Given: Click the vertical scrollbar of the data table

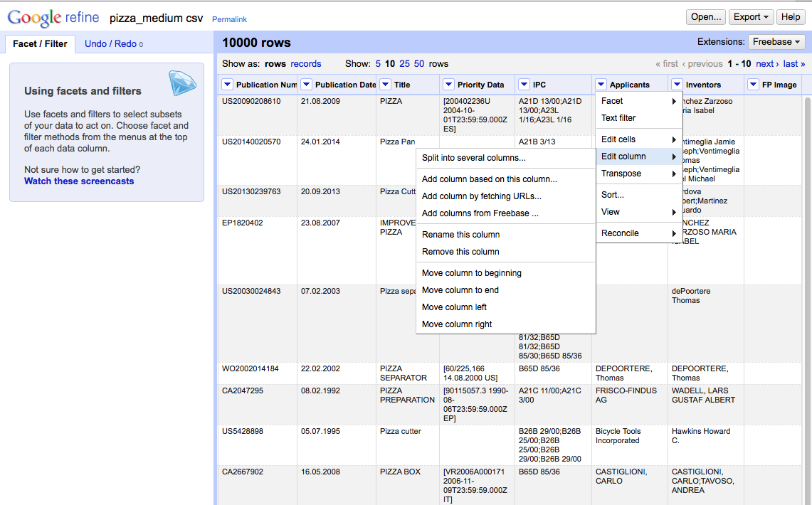Looking at the screenshot, I should click(808, 300).
